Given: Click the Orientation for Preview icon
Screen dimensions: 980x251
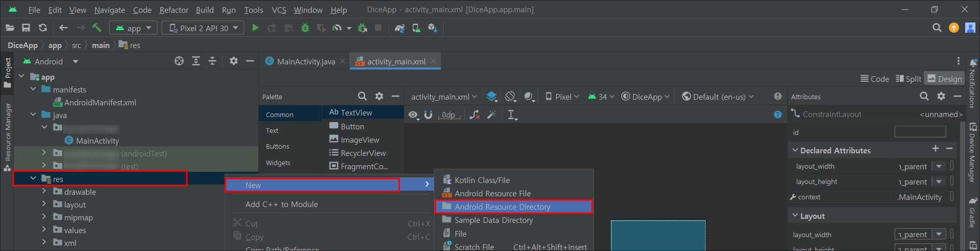Looking at the screenshot, I should [x=510, y=96].
